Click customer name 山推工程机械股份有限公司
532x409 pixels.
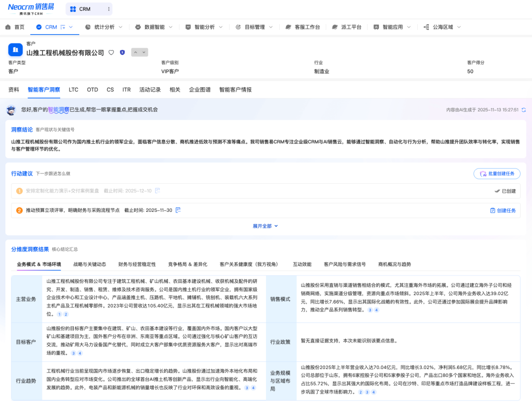click(x=65, y=53)
